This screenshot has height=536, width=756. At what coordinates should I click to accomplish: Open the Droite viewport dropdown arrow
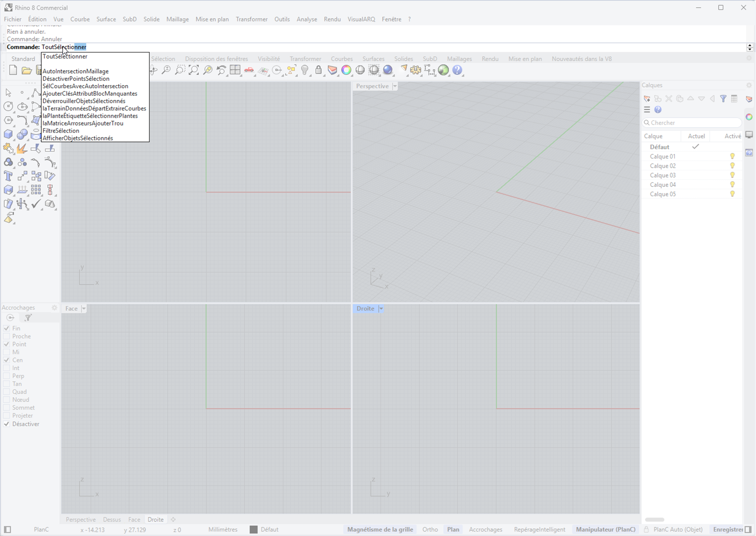[381, 309]
